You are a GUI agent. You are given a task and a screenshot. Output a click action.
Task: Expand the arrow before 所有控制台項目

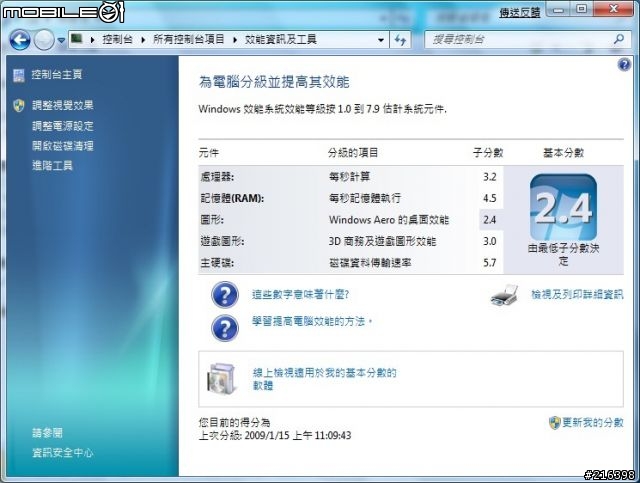point(143,40)
